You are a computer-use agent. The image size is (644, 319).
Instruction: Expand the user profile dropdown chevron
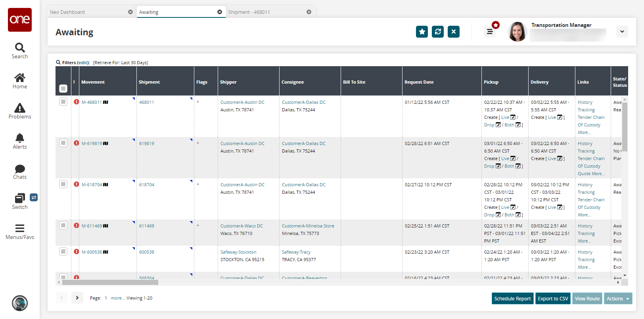[622, 32]
